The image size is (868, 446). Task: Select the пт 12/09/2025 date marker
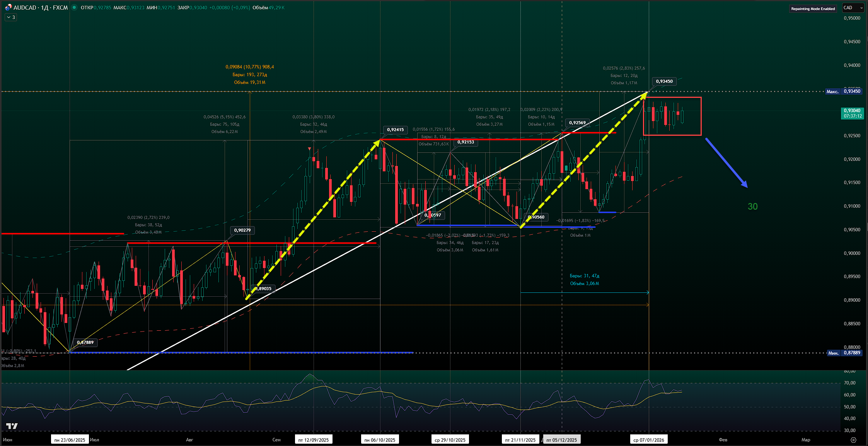coord(313,440)
